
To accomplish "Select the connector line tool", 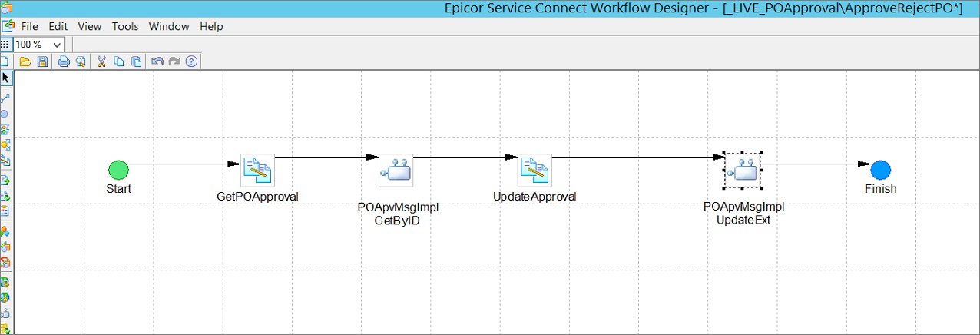I will (x=6, y=98).
